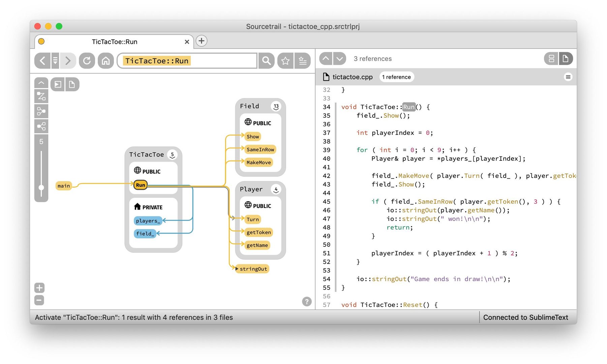Expand hidden members of TicTacToe class
Viewport: 607px width, 364px height.
pyautogui.click(x=172, y=155)
